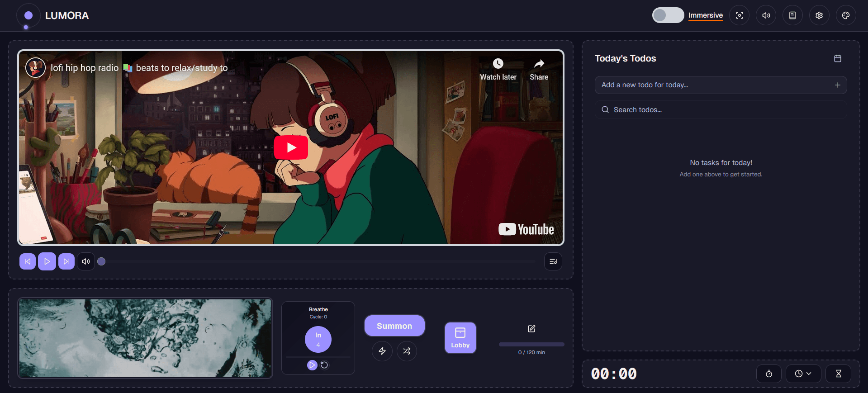Click the Search todos field
Screen dimensions: 868x393
click(x=721, y=110)
